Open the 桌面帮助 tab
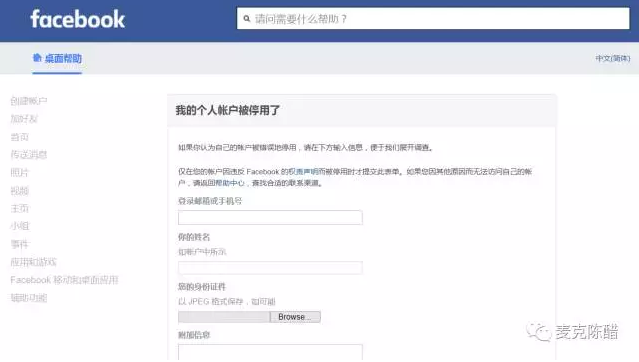The width and height of the screenshot is (639, 362). [57, 58]
